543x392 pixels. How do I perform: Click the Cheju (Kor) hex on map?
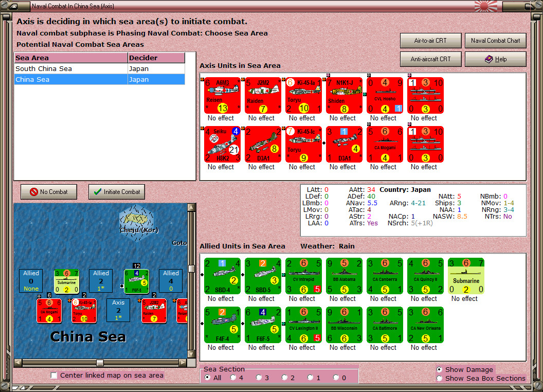[x=137, y=223]
